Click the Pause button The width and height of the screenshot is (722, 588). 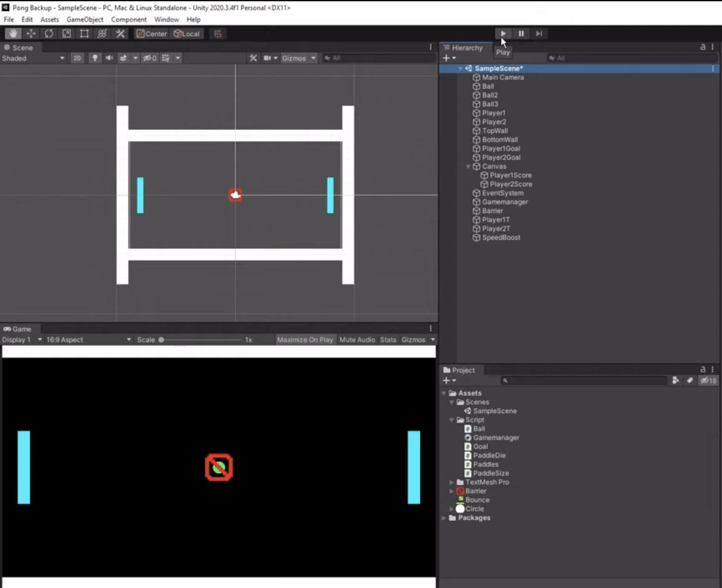(521, 33)
